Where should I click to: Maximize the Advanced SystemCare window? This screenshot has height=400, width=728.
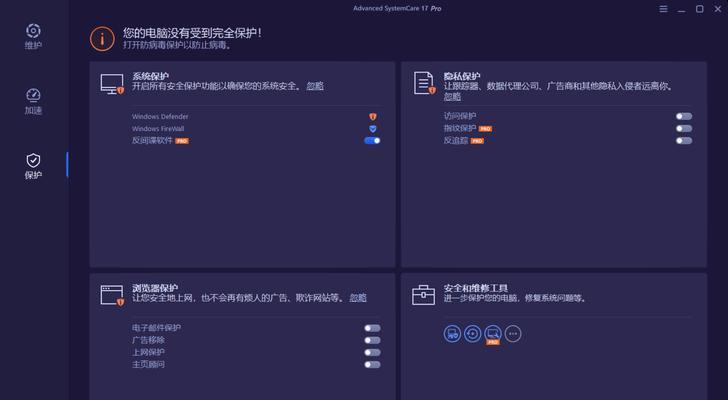(x=700, y=9)
